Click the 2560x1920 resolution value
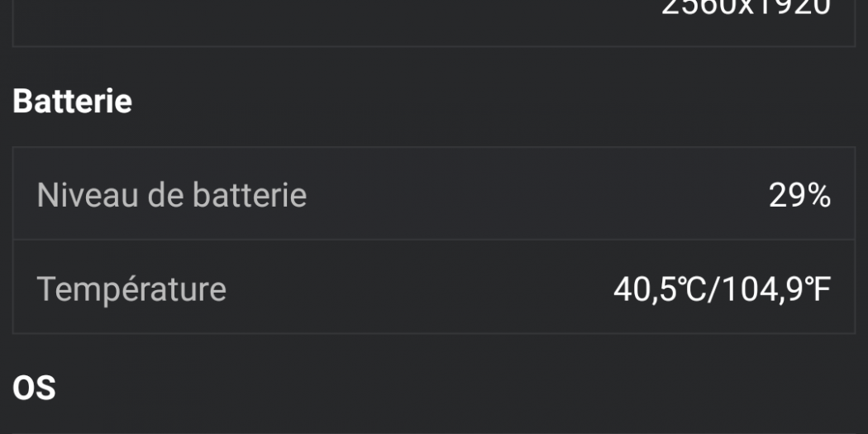The width and height of the screenshot is (868, 434). tap(746, 8)
